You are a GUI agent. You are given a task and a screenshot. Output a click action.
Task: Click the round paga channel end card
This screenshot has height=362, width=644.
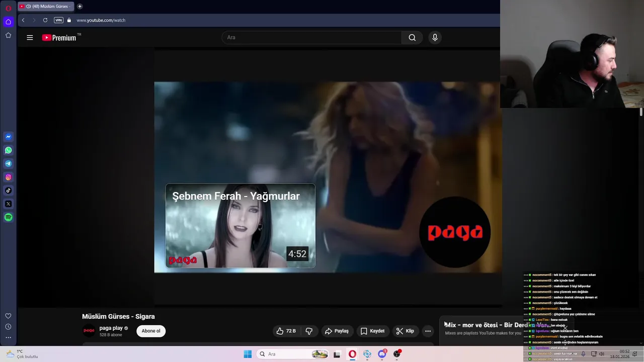[455, 232]
